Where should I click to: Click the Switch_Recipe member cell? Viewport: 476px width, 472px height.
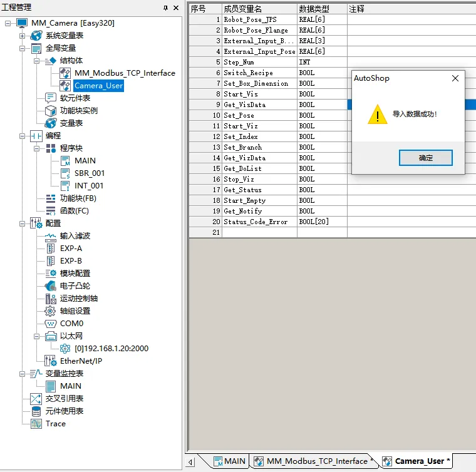(x=259, y=73)
